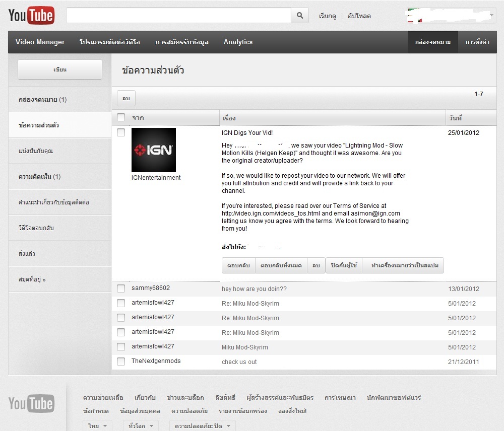The image size is (504, 431).
Task: Open the ความช่วยเหลือ (Help) footer link
Action: click(103, 398)
